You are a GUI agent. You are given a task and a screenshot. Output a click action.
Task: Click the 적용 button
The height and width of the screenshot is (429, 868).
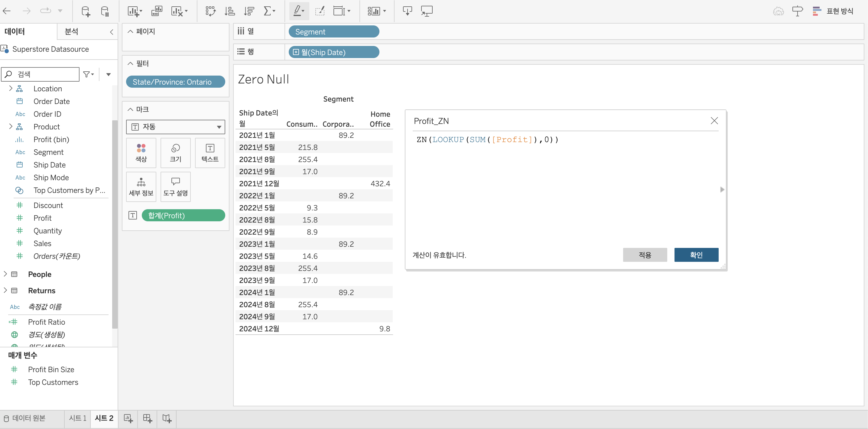point(645,255)
